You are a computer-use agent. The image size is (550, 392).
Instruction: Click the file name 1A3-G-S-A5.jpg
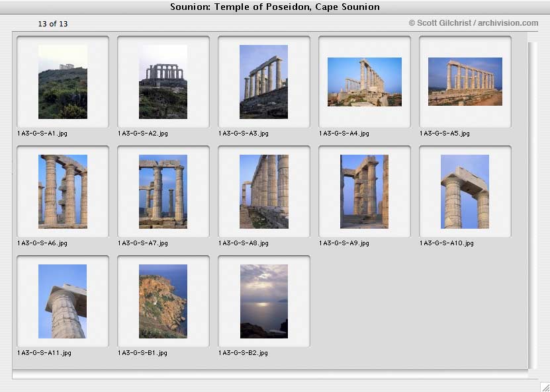click(445, 134)
